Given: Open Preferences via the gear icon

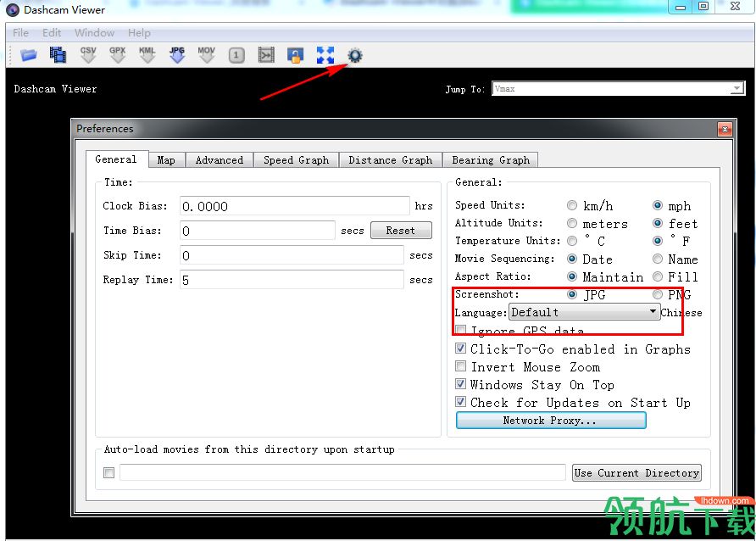Looking at the screenshot, I should click(x=355, y=55).
